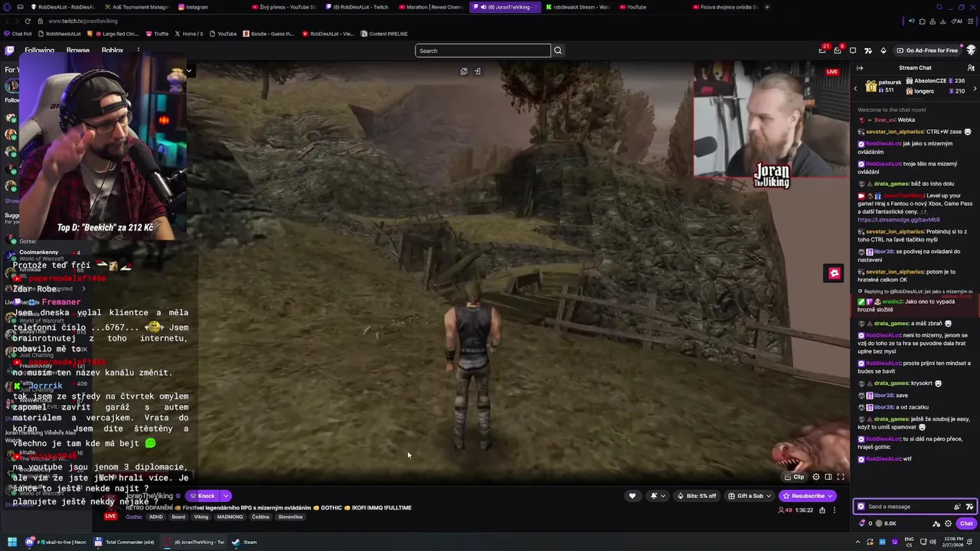Screen dimensions: 980x551
Task: Open the Get Bits diamond icon
Action: (x=884, y=51)
